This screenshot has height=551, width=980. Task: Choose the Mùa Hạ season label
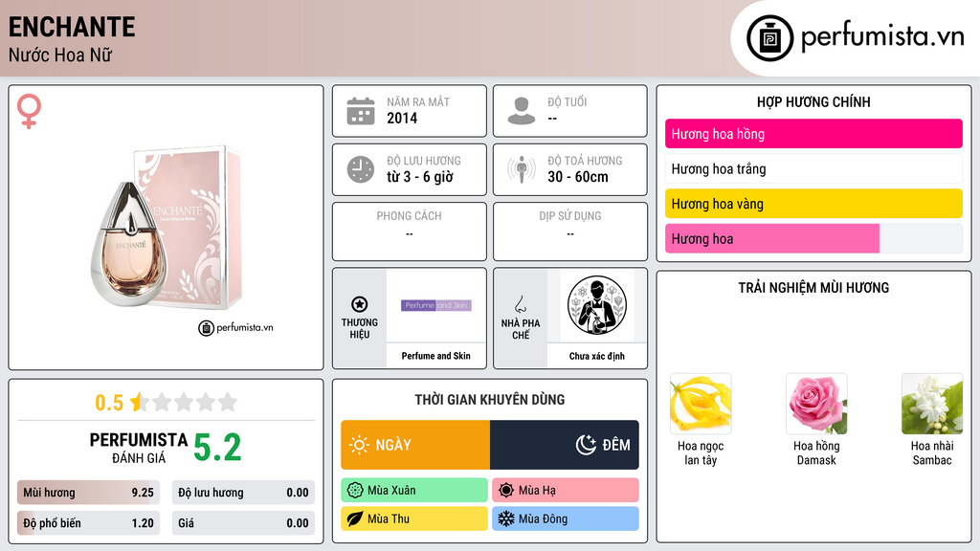(565, 491)
